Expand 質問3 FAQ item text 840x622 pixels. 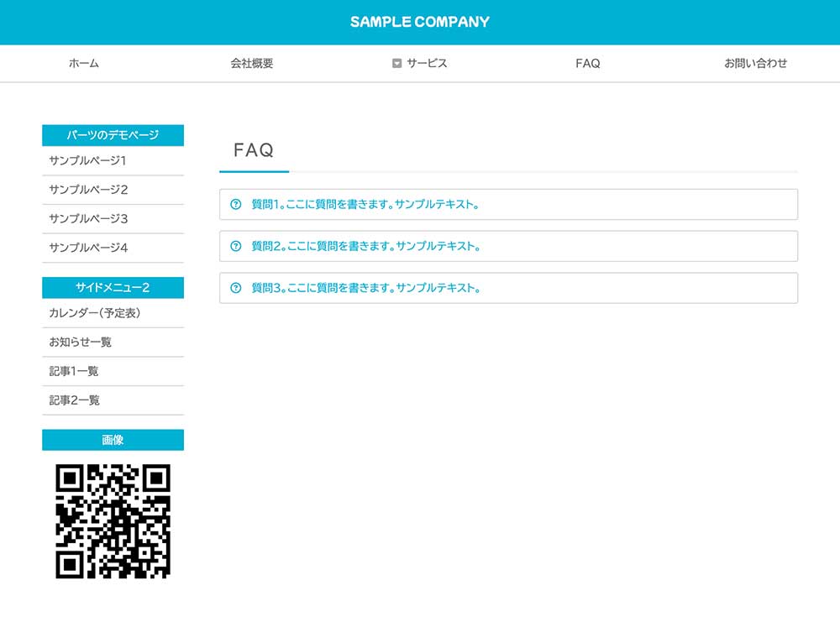click(x=366, y=287)
